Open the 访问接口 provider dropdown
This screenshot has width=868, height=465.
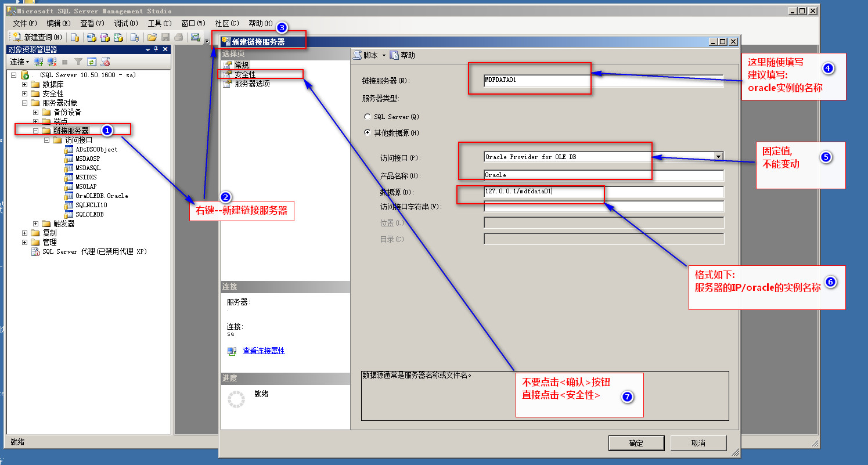coord(719,156)
